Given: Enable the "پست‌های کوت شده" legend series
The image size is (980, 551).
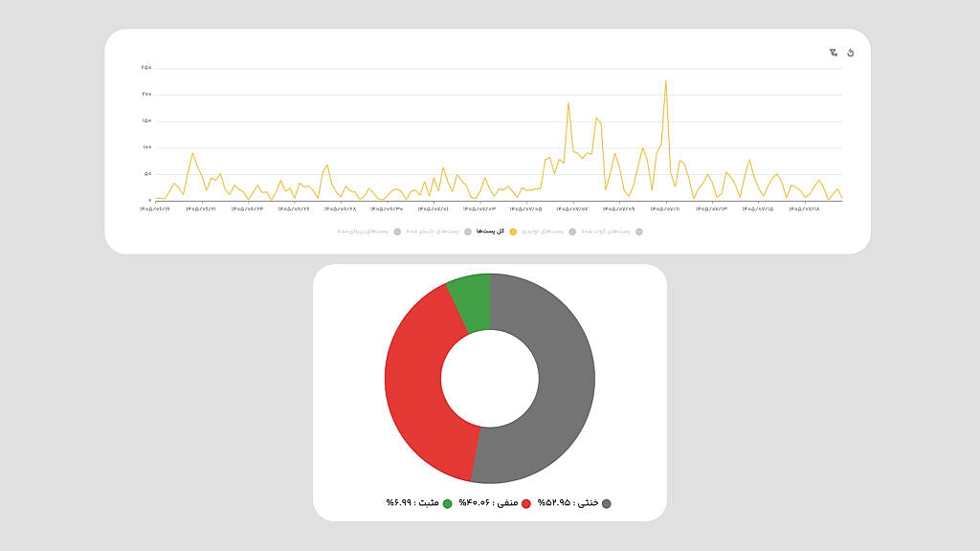Looking at the screenshot, I should [612, 231].
